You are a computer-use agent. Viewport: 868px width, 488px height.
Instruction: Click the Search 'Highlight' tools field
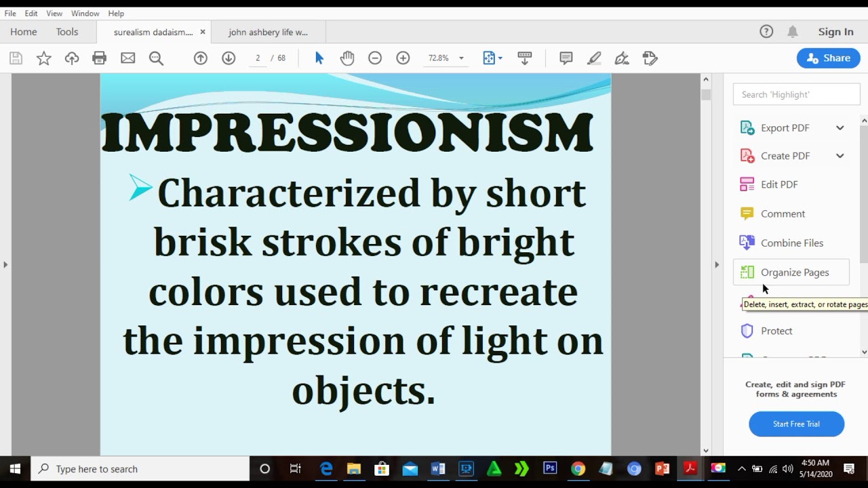pos(796,94)
